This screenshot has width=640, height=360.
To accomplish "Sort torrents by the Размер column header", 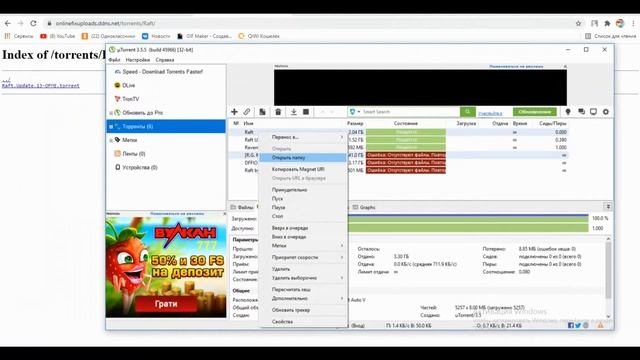I will [x=356, y=123].
